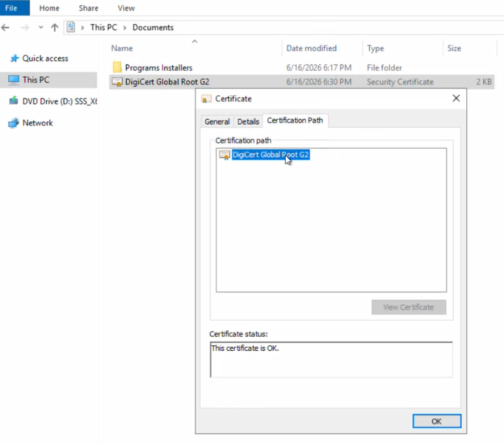Select the DVD Drive (D:) entry
The width and height of the screenshot is (504, 444).
coord(59,102)
